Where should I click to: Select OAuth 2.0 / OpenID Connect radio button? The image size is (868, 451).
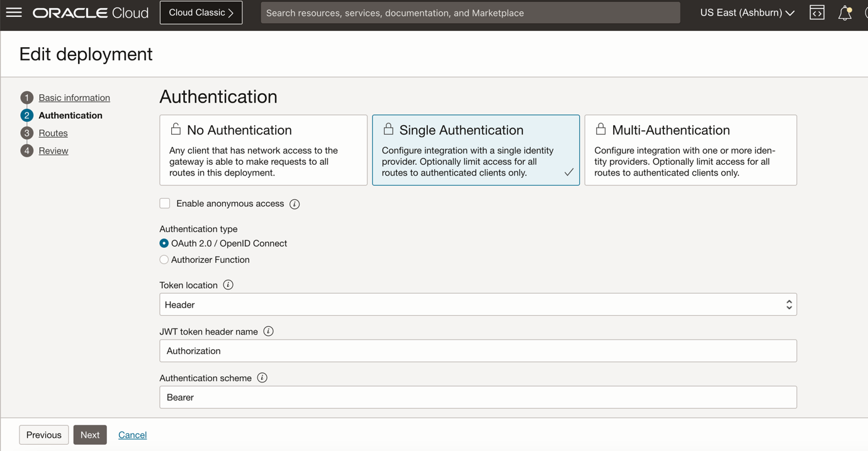(x=164, y=243)
